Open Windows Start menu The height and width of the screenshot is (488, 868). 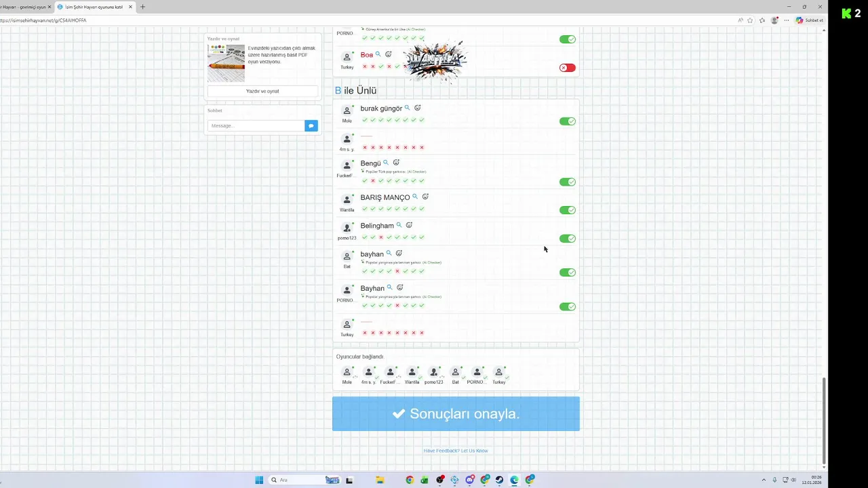pyautogui.click(x=259, y=480)
